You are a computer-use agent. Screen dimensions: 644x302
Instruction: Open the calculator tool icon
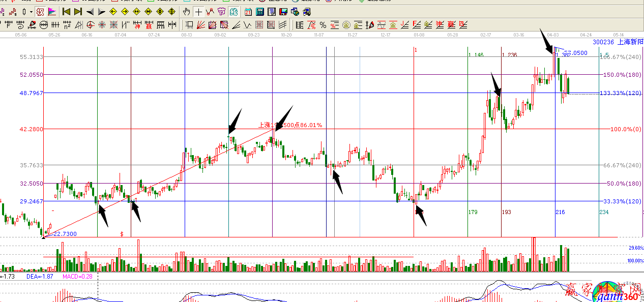coord(260,12)
